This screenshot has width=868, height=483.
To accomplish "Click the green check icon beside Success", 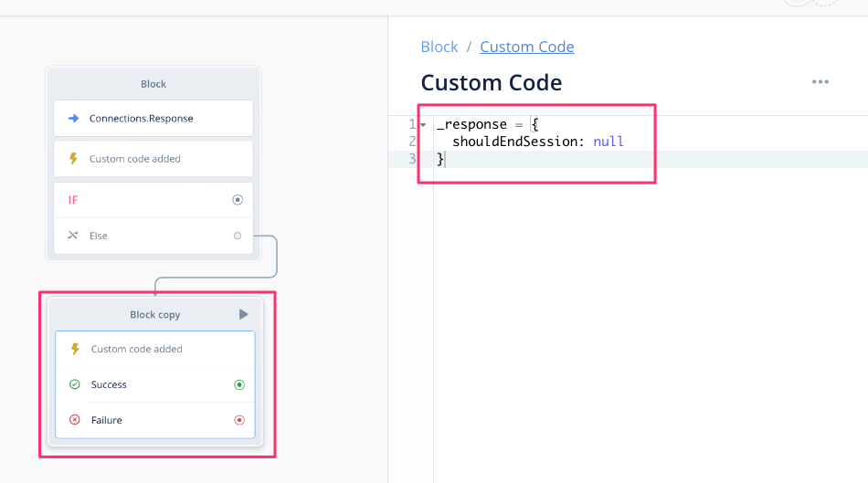I will pyautogui.click(x=75, y=384).
